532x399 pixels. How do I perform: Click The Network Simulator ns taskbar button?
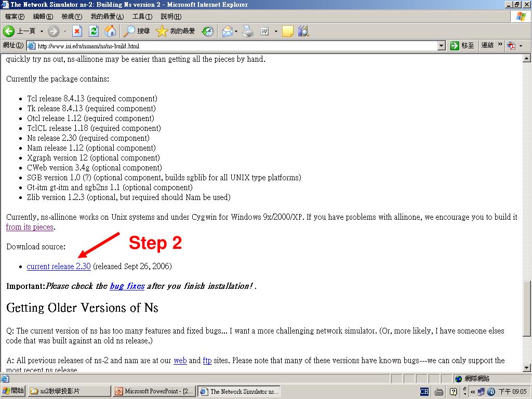point(240,391)
